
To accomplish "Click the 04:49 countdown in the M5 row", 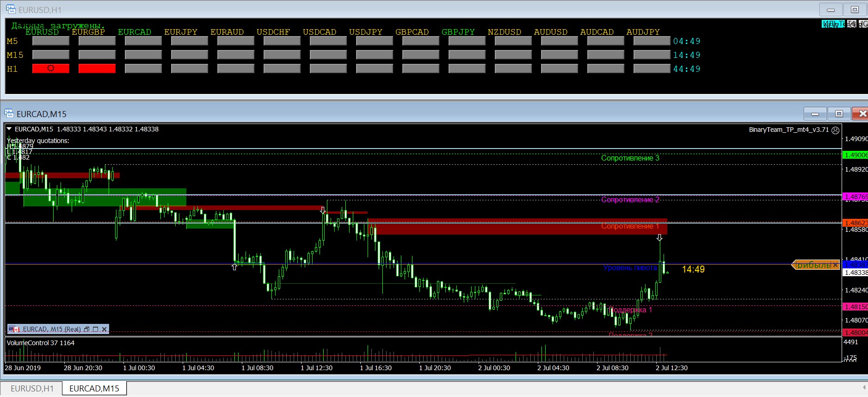I will [687, 41].
